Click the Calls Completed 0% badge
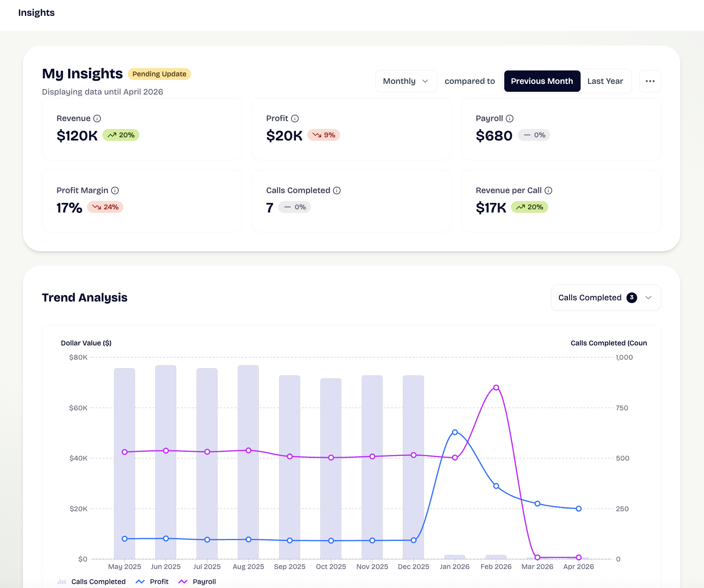Image resolution: width=704 pixels, height=588 pixels. pos(295,207)
